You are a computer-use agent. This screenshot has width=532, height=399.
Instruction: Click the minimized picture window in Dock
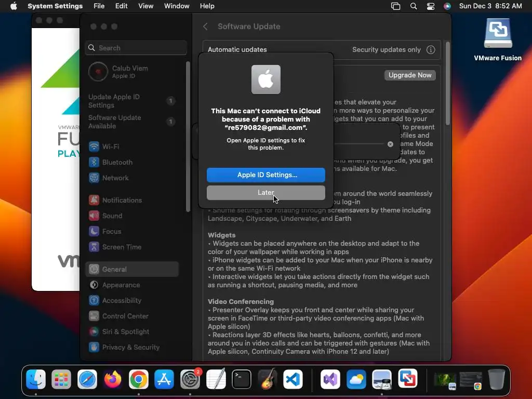[x=445, y=380]
